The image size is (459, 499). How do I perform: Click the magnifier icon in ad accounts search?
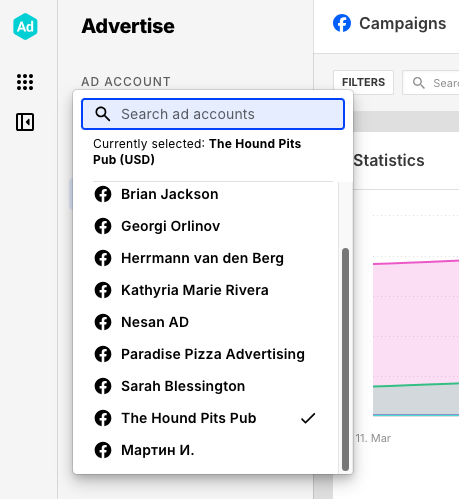tap(102, 114)
